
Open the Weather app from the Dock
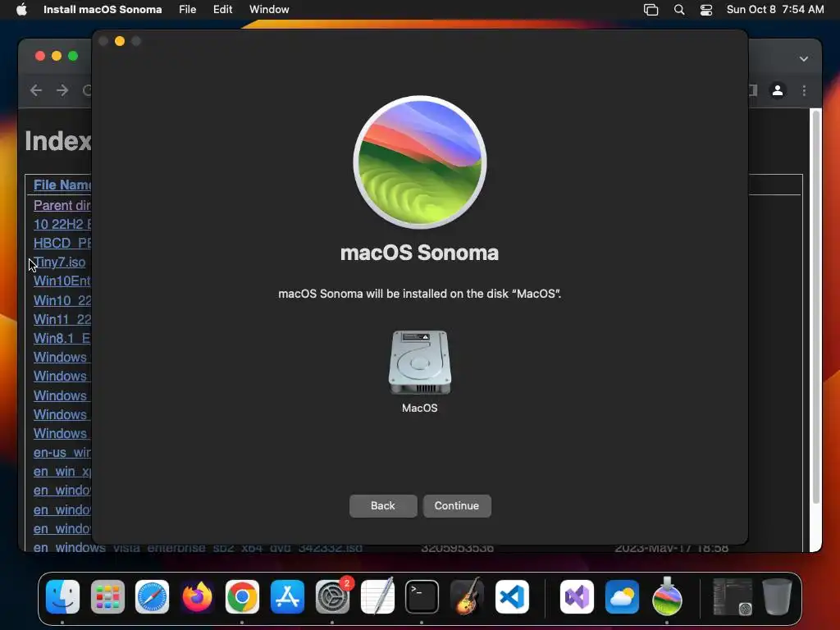click(x=622, y=597)
